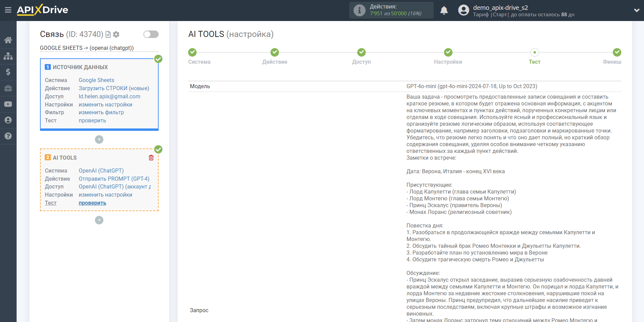The width and height of the screenshot is (644, 322).
Task: Click the Модель row label
Action: click(x=200, y=86)
